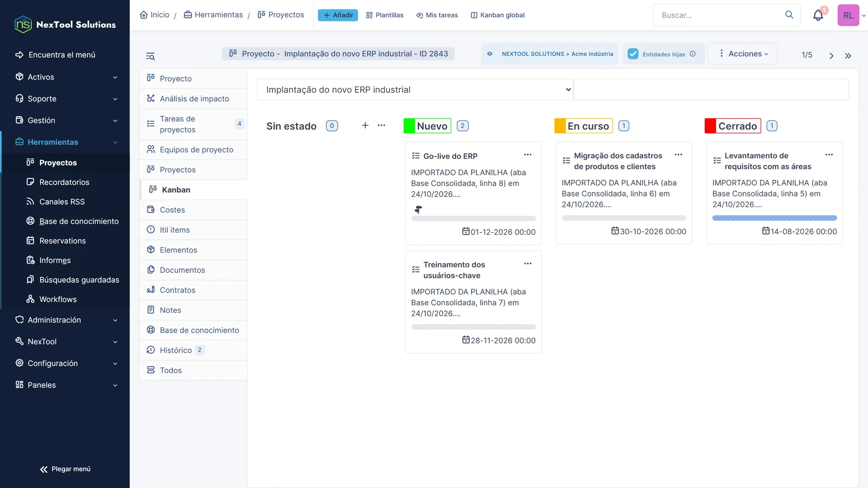Viewport: 868px width, 488px height.
Task: Expand the Activos menu
Action: tap(65, 77)
